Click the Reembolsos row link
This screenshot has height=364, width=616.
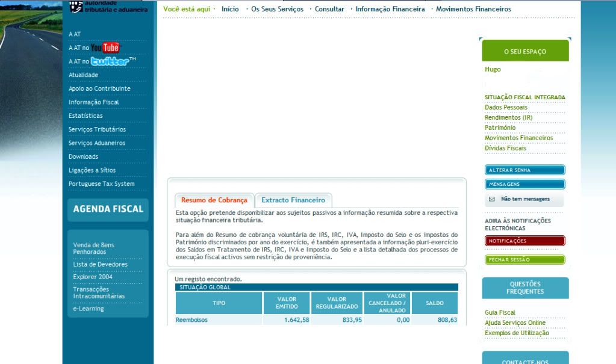[191, 320]
